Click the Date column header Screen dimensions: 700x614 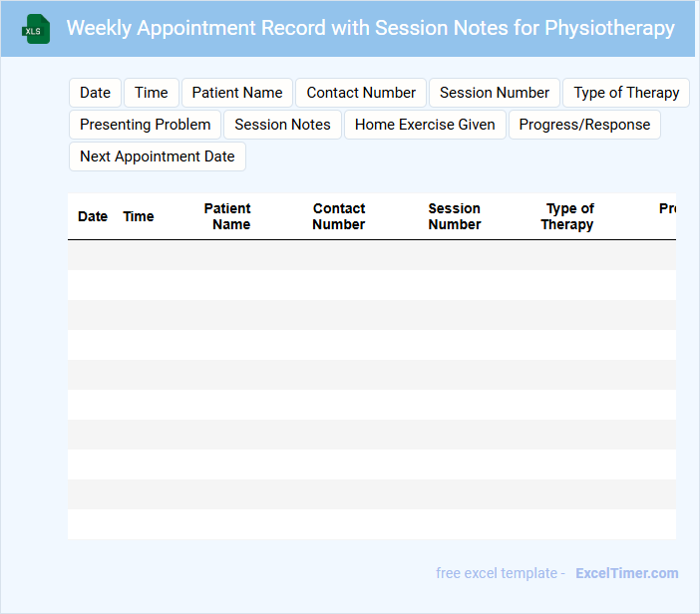pyautogui.click(x=93, y=216)
